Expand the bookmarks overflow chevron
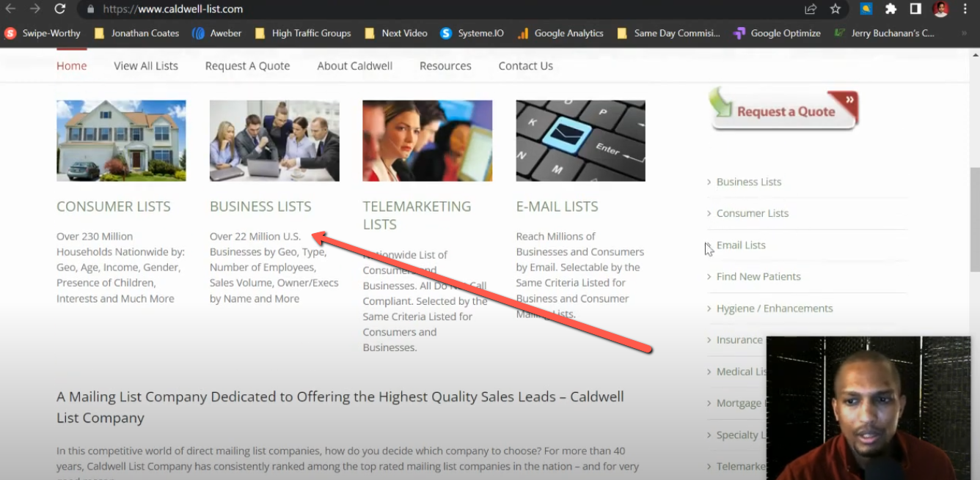980x480 pixels. pyautogui.click(x=965, y=33)
